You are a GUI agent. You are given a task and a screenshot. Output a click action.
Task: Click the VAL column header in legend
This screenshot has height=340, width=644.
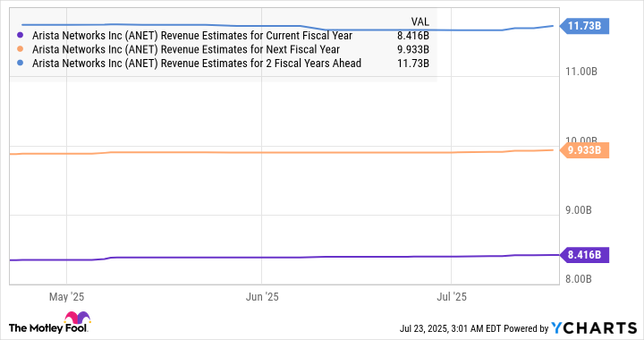(419, 21)
